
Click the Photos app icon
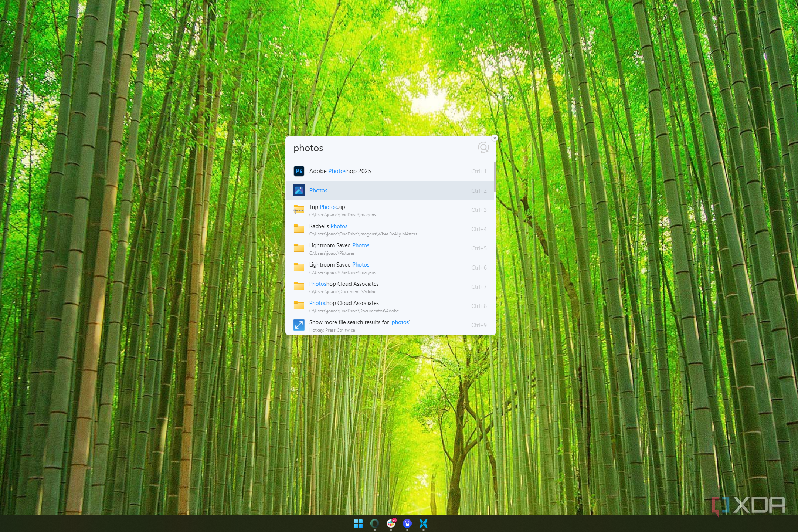coord(299,190)
